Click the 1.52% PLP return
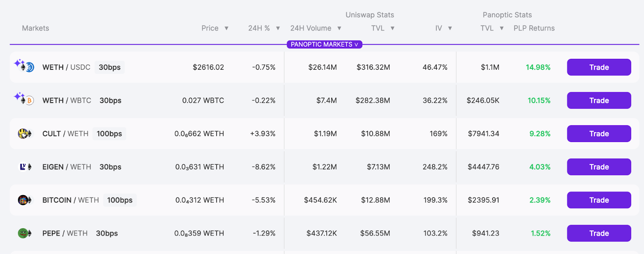Viewport: 644px width, 254px height. coord(541,233)
